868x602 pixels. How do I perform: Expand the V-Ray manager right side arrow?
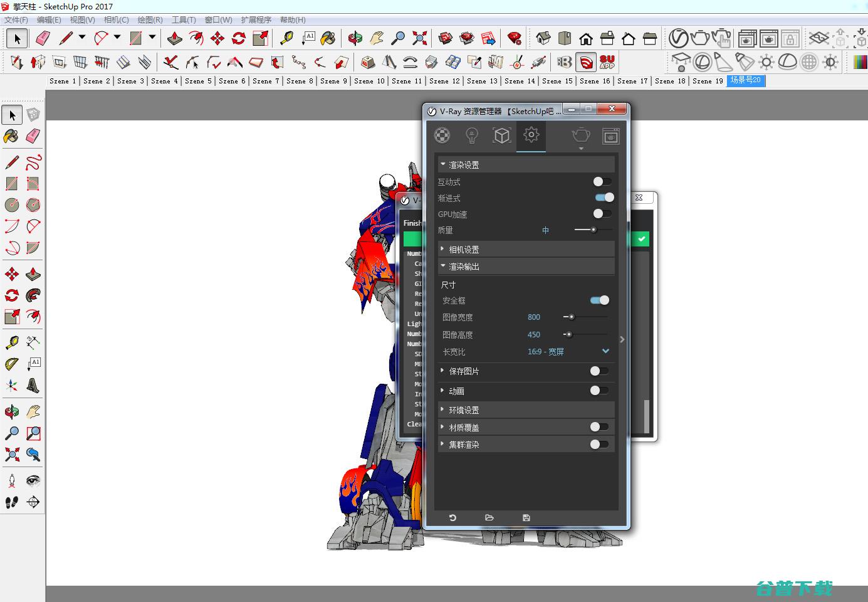(x=622, y=339)
